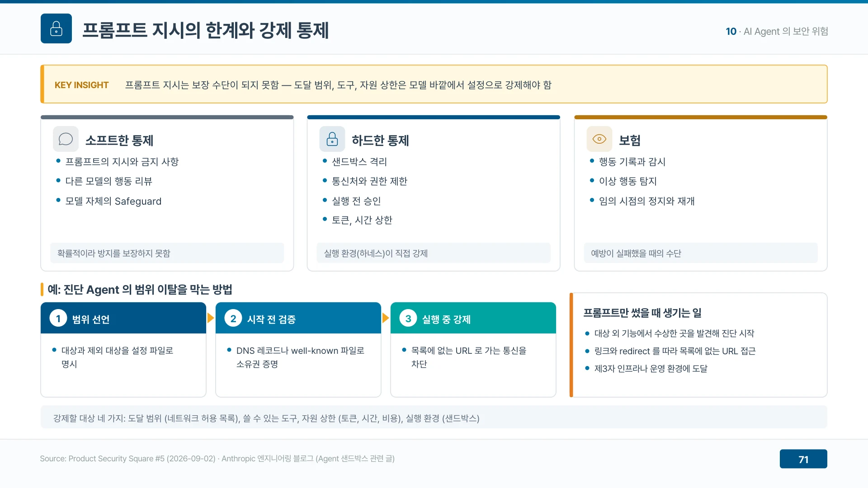The height and width of the screenshot is (488, 868).
Task: Click the 시작 전 검증 step header
Action: [x=298, y=318]
